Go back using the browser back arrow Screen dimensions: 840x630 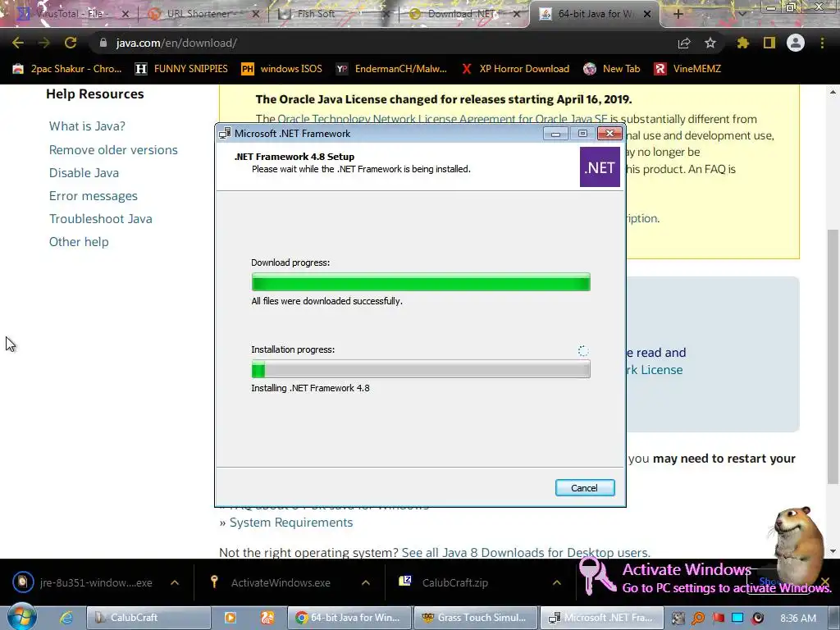(18, 43)
